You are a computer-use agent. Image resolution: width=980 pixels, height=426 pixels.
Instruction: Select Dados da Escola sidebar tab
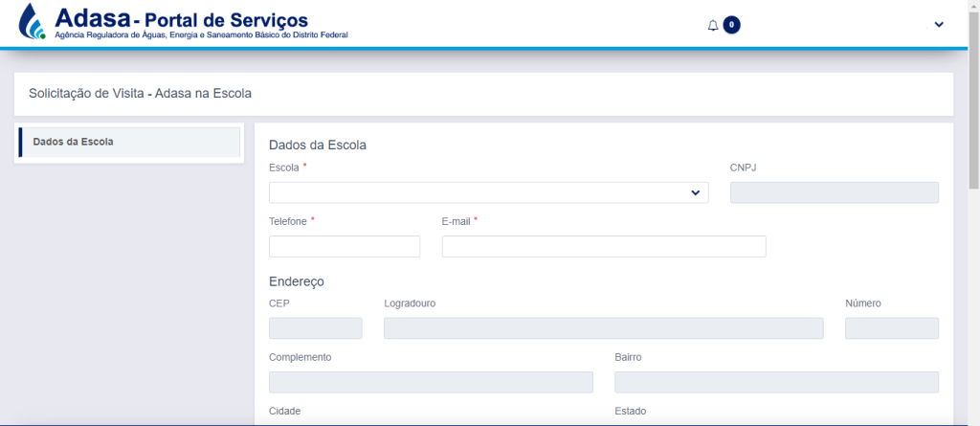[129, 142]
